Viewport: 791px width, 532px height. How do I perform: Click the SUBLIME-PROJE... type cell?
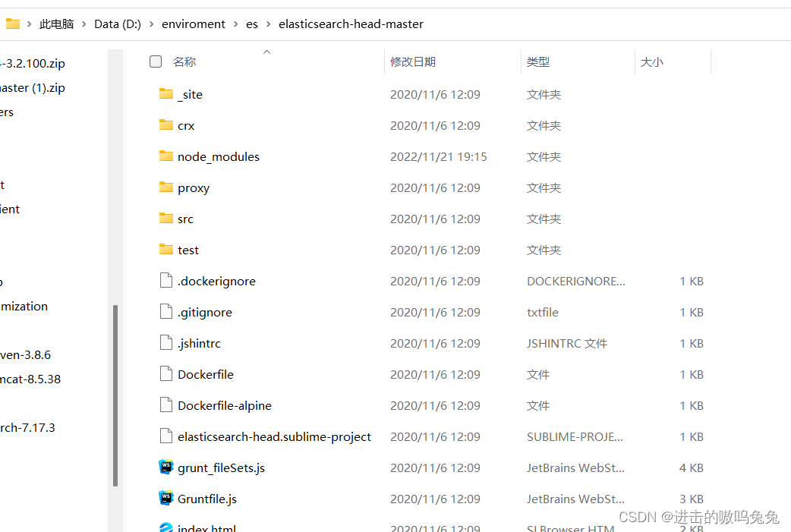575,436
